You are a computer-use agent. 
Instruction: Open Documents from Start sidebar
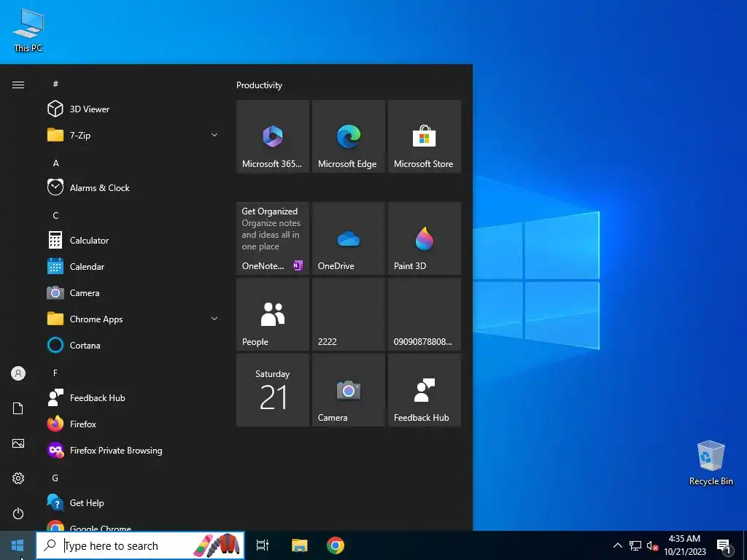pyautogui.click(x=18, y=408)
